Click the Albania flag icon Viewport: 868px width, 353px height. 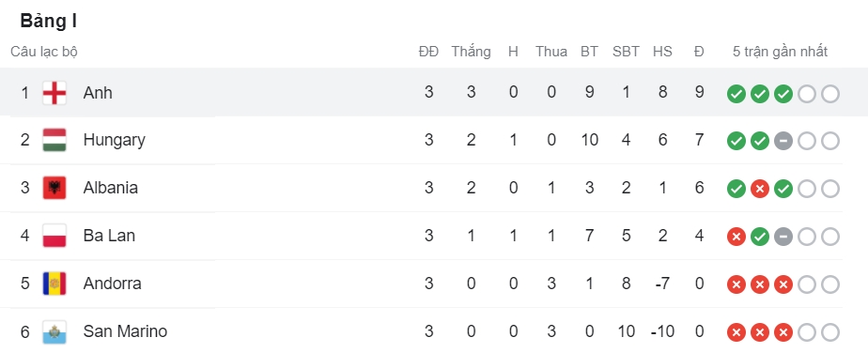(x=54, y=188)
